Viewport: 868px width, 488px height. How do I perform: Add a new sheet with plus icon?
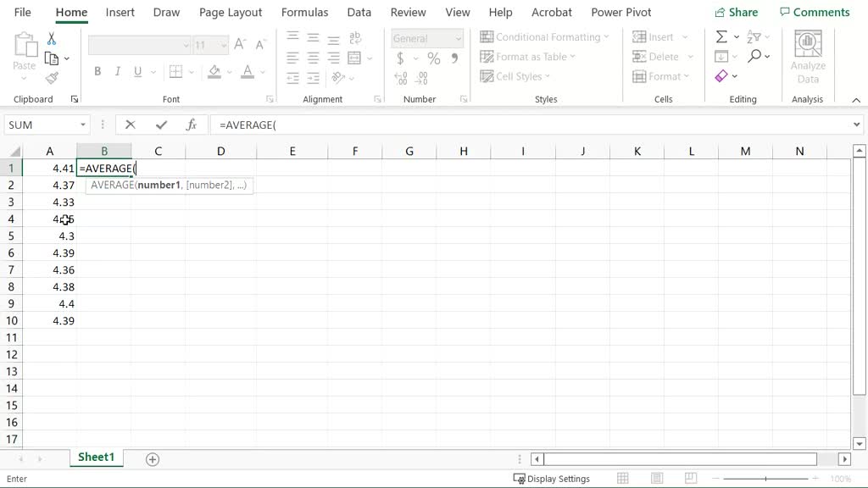point(153,459)
